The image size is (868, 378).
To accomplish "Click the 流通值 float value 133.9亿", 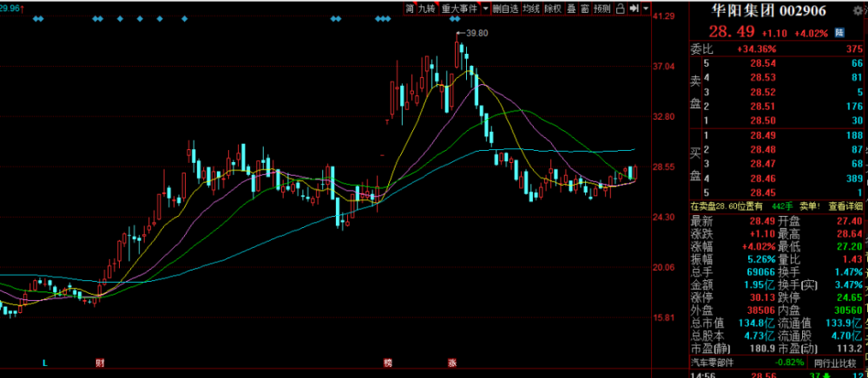I will pos(845,323).
